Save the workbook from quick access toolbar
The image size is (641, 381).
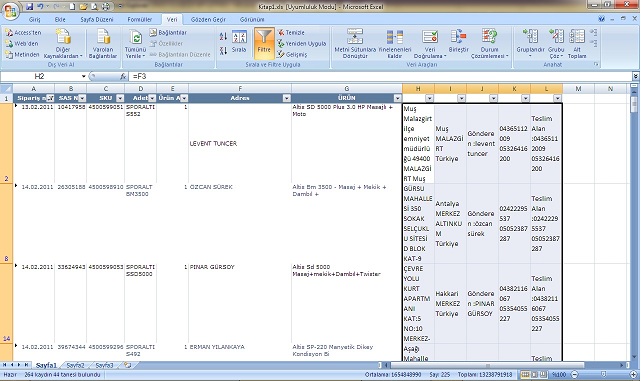(29, 7)
